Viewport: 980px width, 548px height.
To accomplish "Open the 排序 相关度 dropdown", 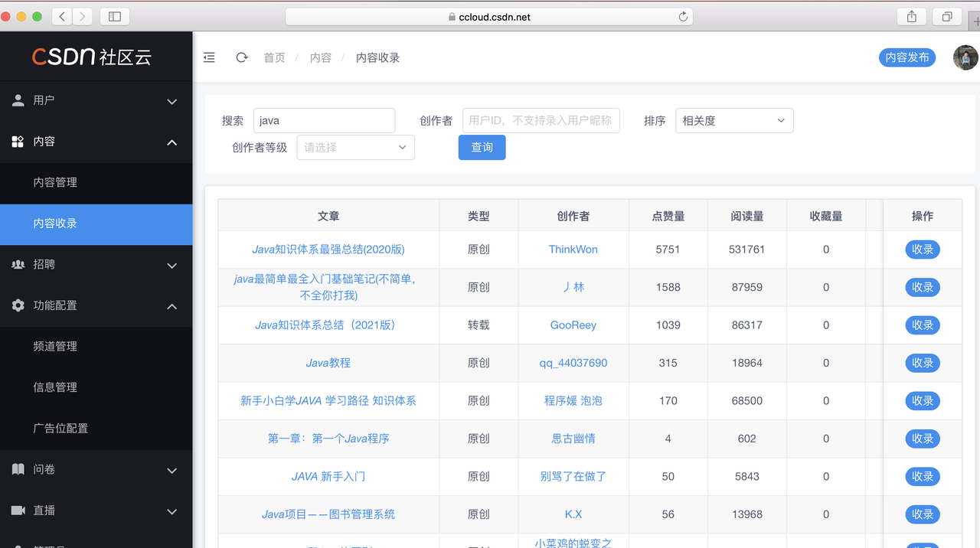I will click(733, 121).
